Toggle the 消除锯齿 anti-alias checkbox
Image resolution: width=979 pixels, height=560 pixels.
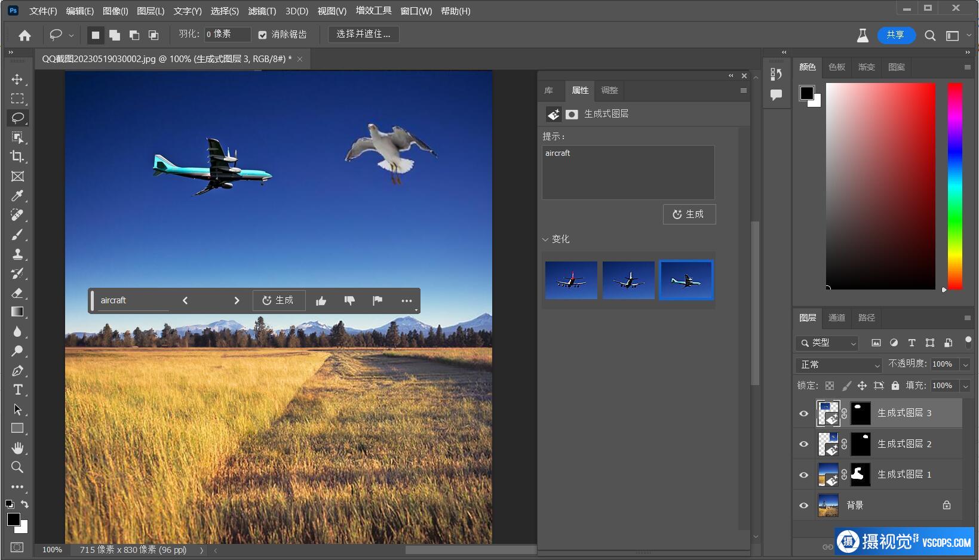(262, 35)
